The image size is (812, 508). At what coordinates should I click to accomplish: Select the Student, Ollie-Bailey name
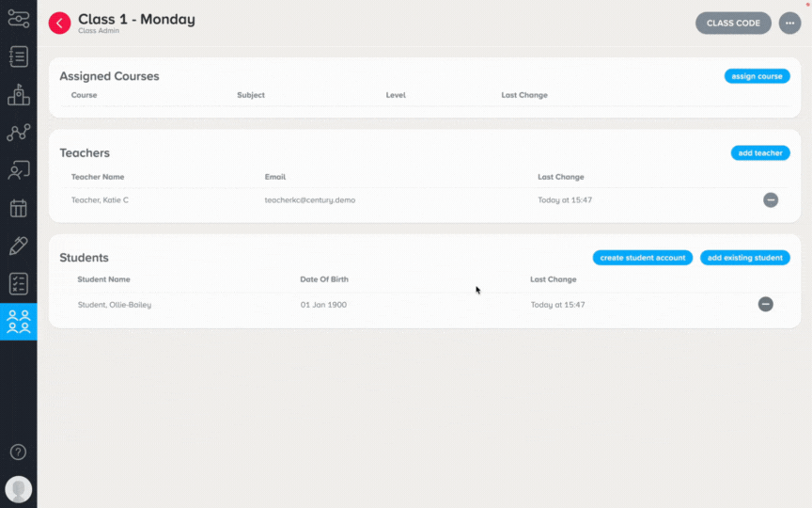115,304
